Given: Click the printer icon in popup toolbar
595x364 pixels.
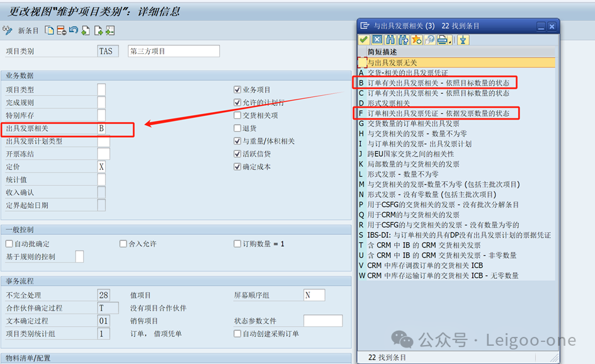Looking at the screenshot, I should coord(441,40).
